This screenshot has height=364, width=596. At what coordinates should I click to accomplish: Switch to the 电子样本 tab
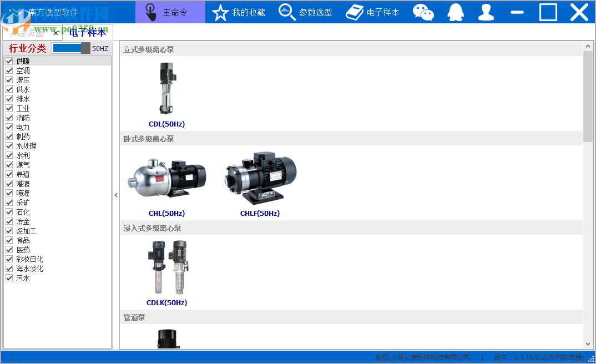[x=88, y=33]
